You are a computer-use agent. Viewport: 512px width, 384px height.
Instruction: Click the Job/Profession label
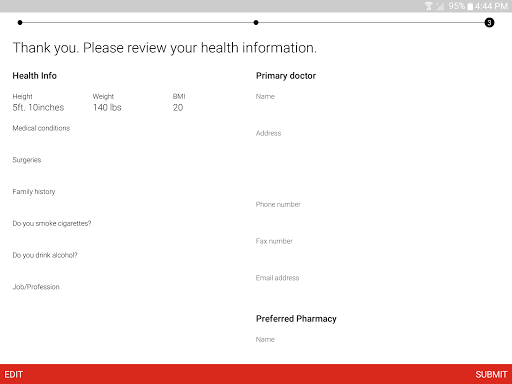[36, 287]
